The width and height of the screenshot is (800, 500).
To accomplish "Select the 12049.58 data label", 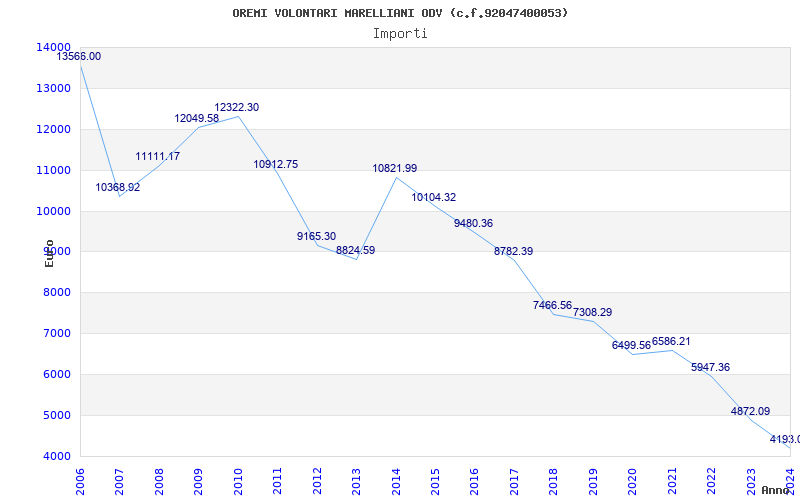I will 197,118.
